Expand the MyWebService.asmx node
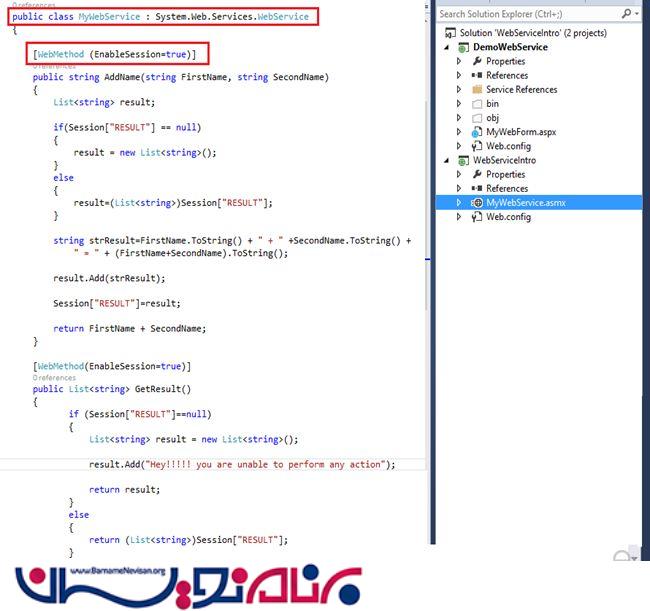The width and height of the screenshot is (650, 611). point(459,202)
